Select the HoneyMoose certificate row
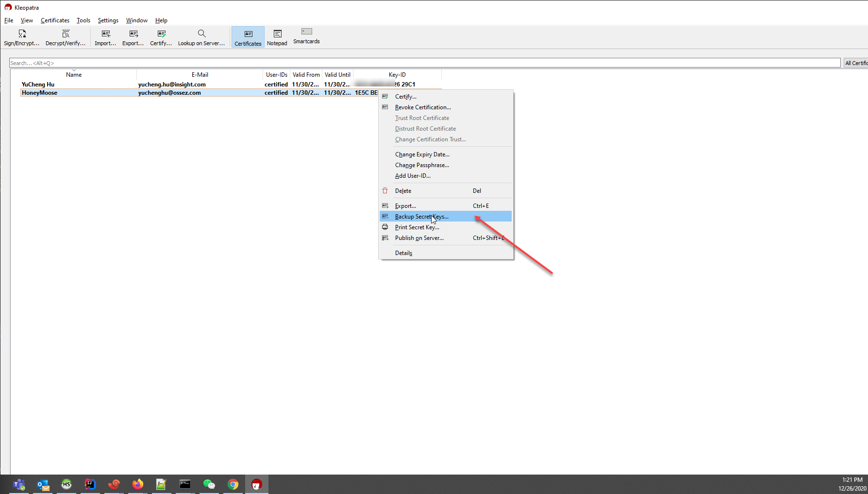The image size is (868, 494). pyautogui.click(x=199, y=93)
